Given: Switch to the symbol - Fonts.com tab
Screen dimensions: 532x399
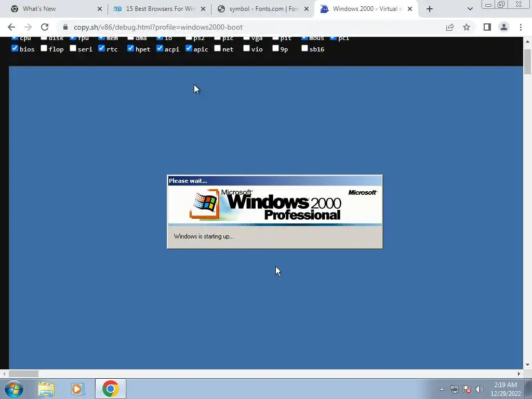Looking at the screenshot, I should click(x=264, y=9).
